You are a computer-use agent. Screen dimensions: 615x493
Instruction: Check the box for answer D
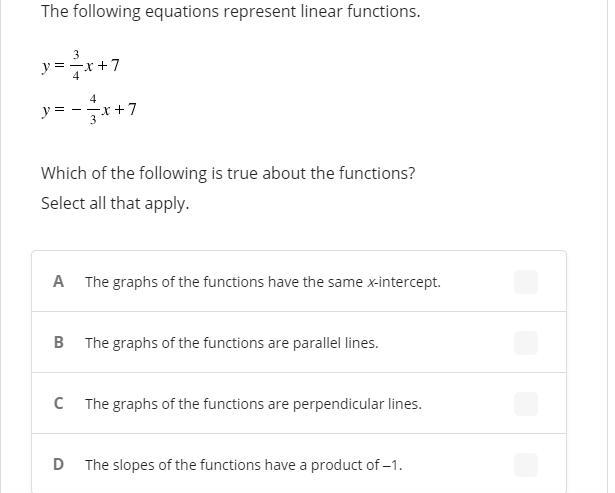pos(526,465)
